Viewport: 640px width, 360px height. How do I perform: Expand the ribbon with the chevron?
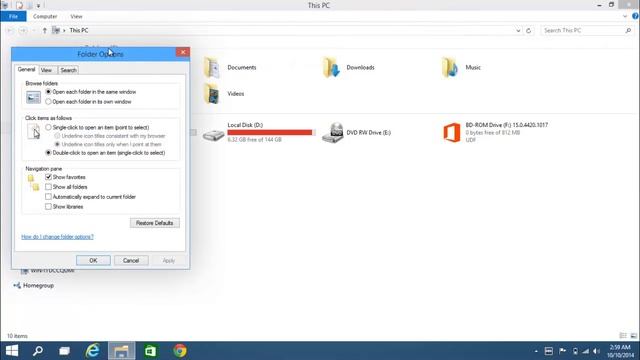(x=625, y=16)
